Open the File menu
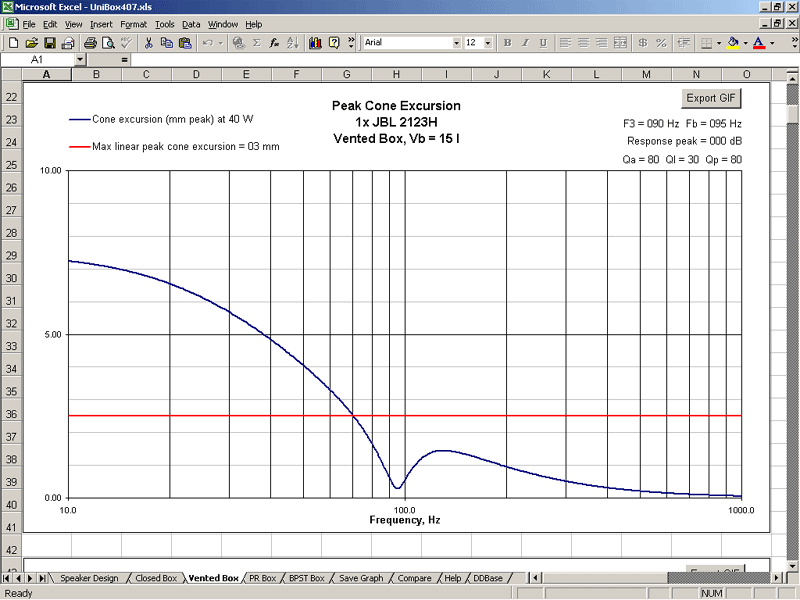Screen dimensions: 800x600 coord(29,24)
